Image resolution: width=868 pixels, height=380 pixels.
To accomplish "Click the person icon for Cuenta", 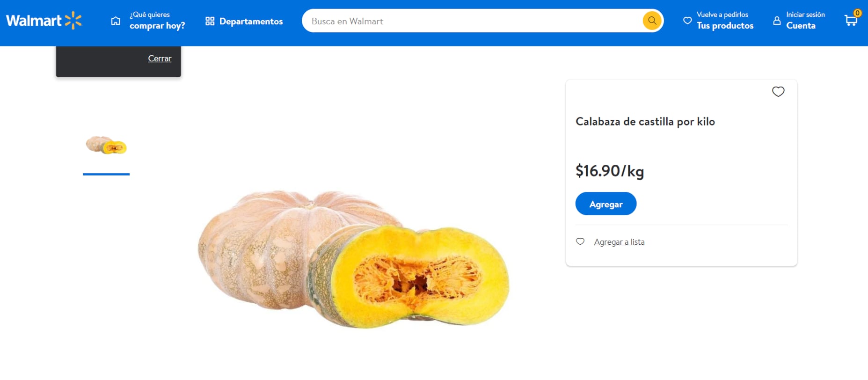I will 777,21.
